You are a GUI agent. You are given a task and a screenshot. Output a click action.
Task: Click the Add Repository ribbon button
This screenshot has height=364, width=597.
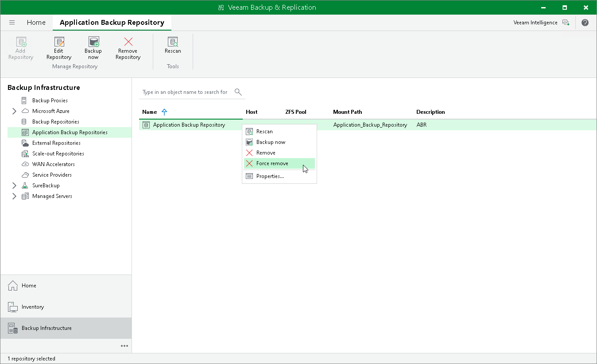click(x=21, y=48)
